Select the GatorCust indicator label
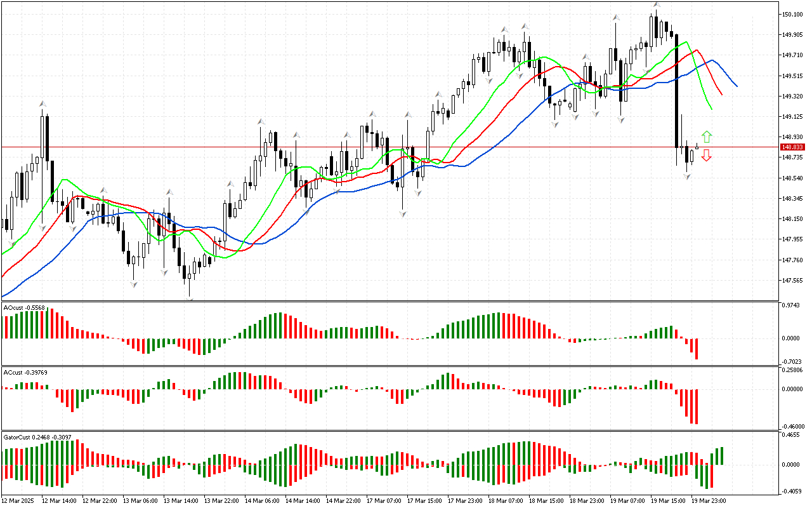Viewport: 812px width, 508px height. coord(38,438)
